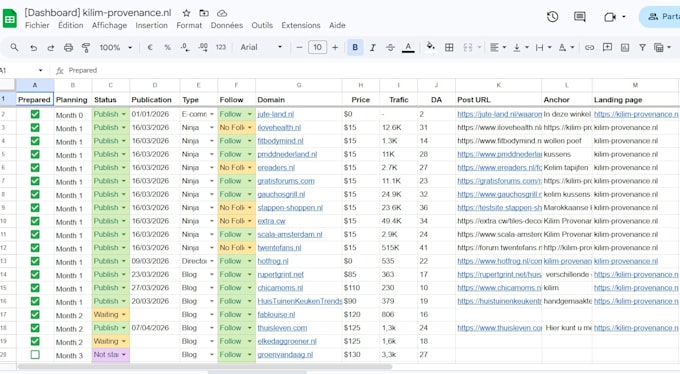Open version history clock icon
Viewport: 680px width, 374px height.
[552, 17]
